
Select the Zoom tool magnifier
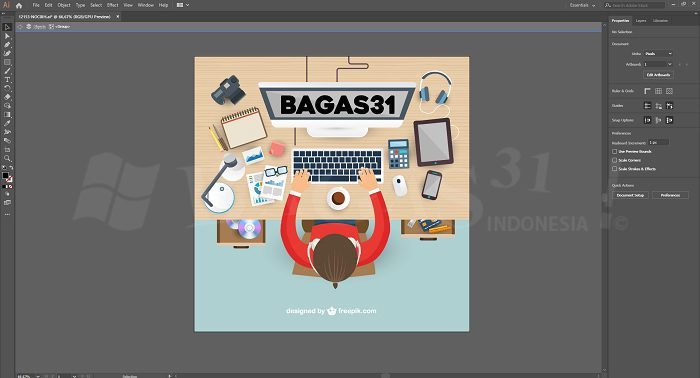point(7,158)
